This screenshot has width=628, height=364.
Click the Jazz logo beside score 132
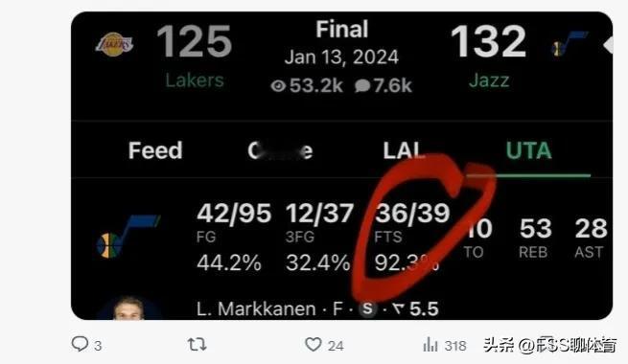[570, 44]
